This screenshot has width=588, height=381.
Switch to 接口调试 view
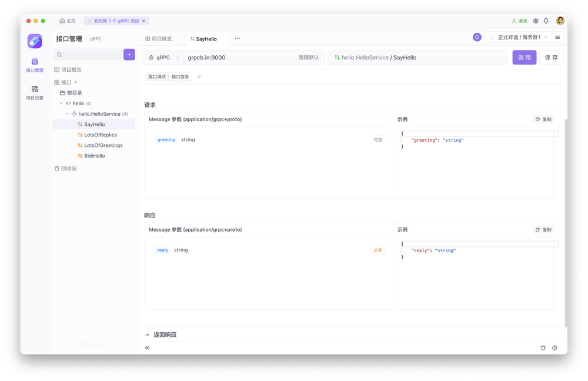click(x=157, y=76)
